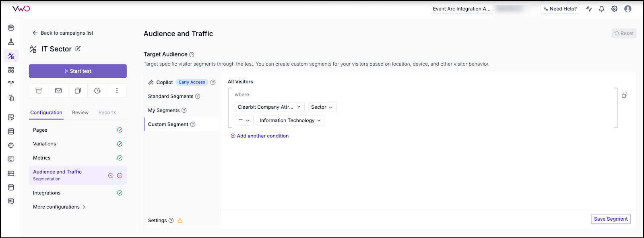
Task: Show help for My Segments
Action: 184,110
